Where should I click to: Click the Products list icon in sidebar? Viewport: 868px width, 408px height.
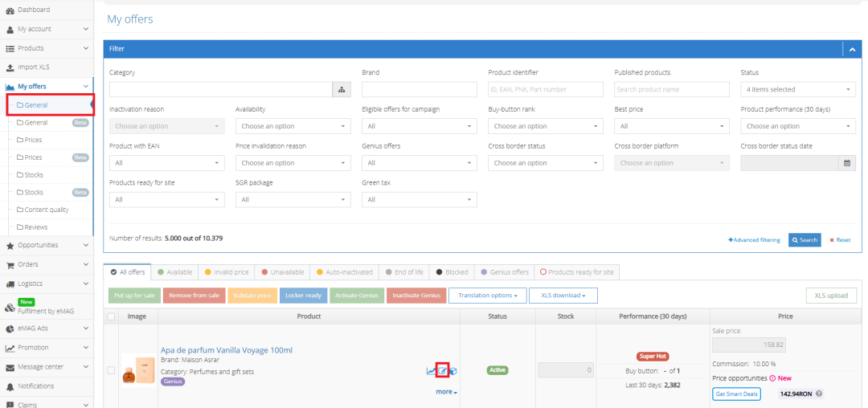[10, 49]
